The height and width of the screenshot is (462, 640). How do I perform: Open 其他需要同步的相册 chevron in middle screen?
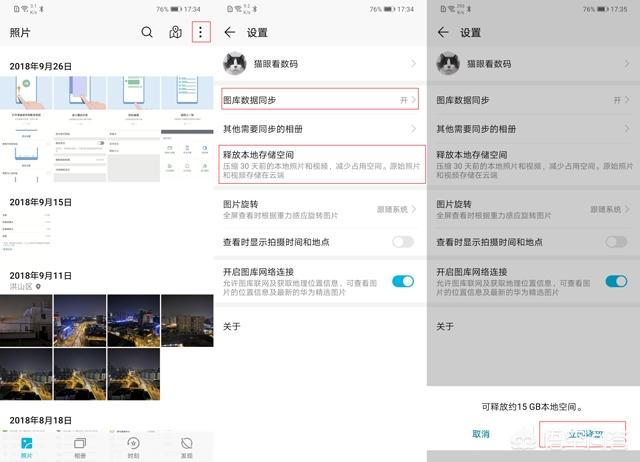413,129
